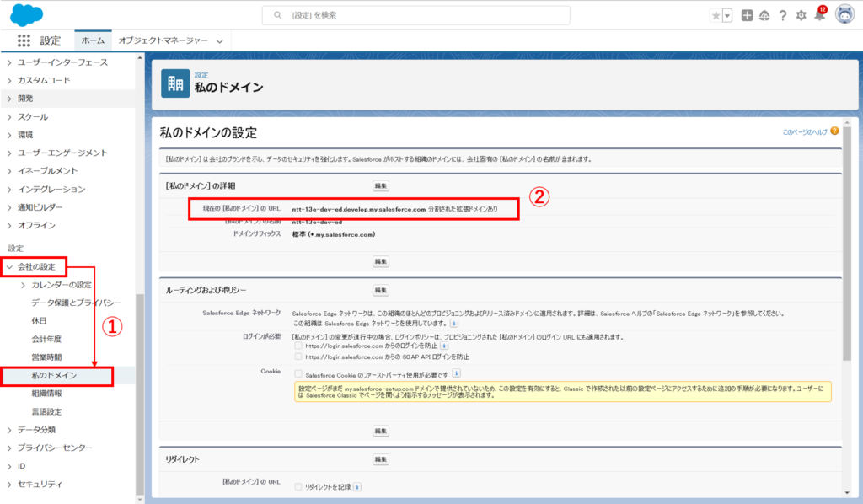Expand the イネーブルメント section
Image resolution: width=863 pixels, height=504 pixels.
click(9, 171)
